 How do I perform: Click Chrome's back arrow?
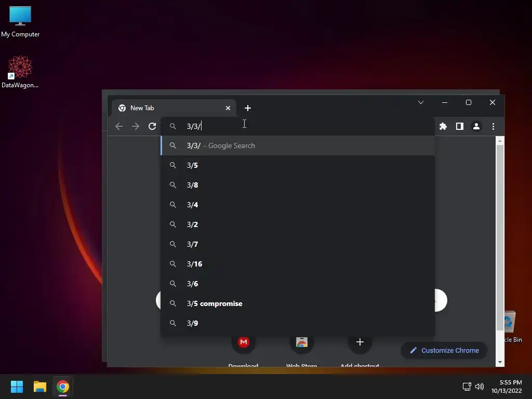coord(119,127)
